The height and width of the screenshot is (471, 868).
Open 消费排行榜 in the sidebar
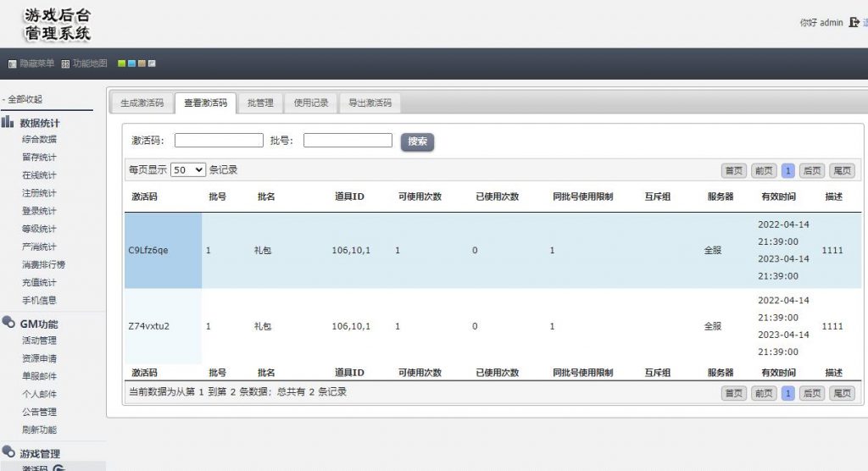[x=44, y=264]
